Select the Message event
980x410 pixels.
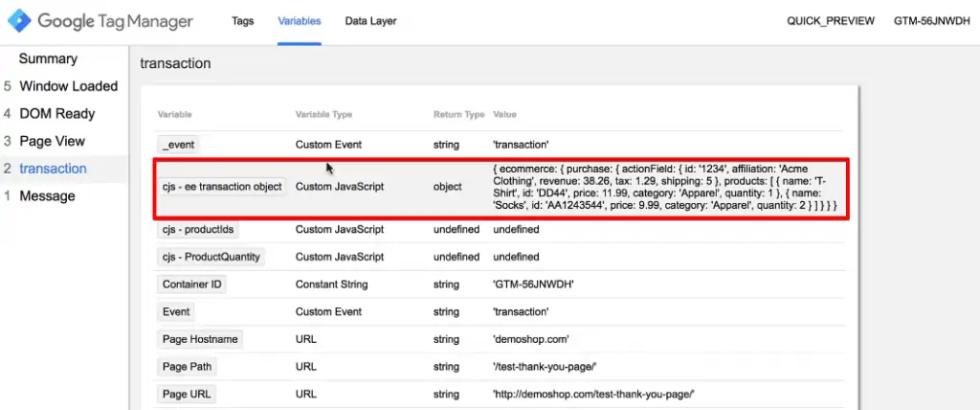47,196
